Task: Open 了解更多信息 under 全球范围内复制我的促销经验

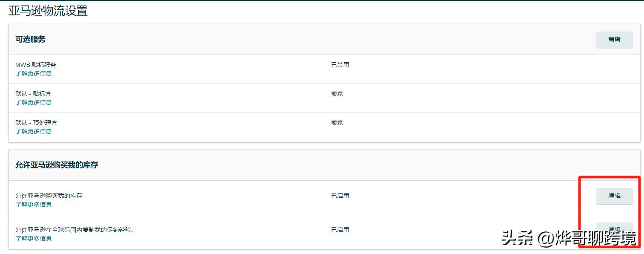Action: (x=34, y=239)
